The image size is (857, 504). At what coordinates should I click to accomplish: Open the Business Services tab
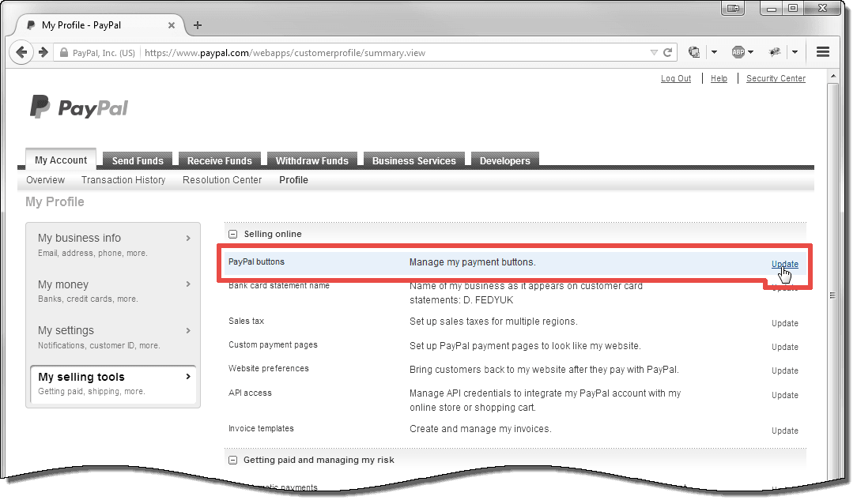point(414,160)
